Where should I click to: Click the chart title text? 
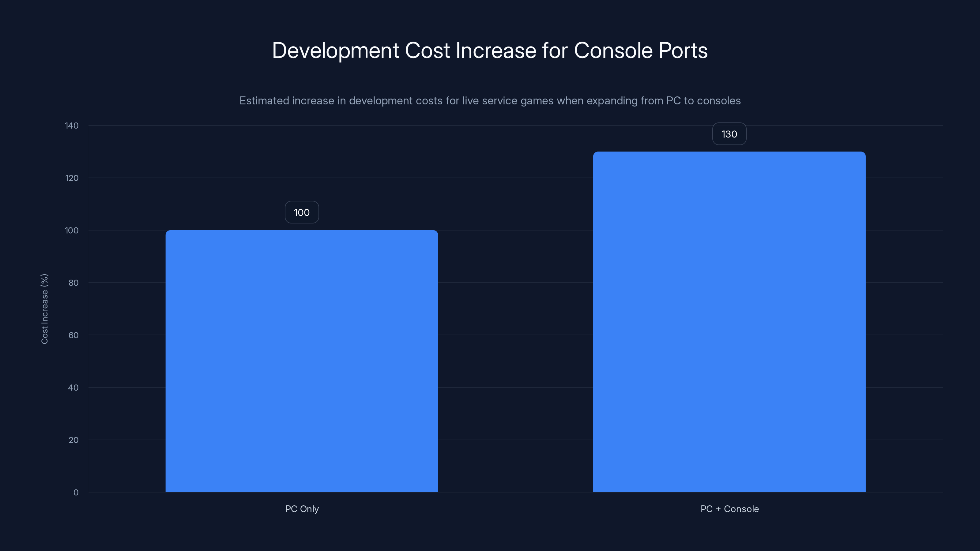pos(490,50)
